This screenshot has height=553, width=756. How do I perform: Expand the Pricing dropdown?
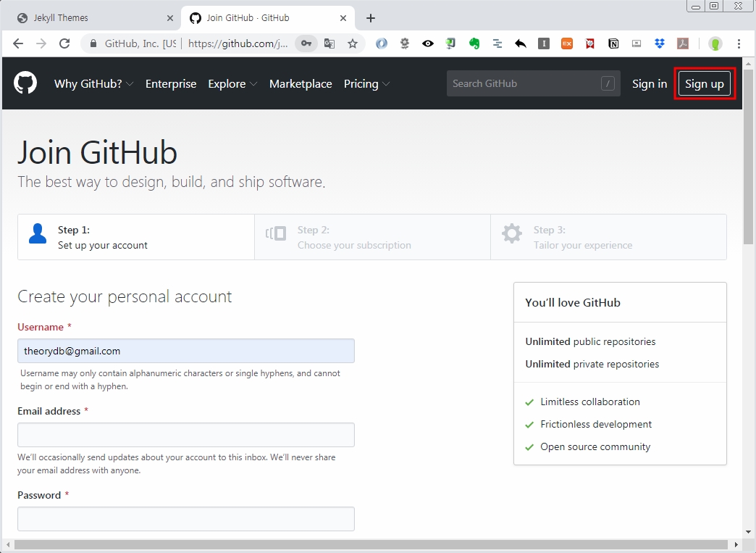366,83
